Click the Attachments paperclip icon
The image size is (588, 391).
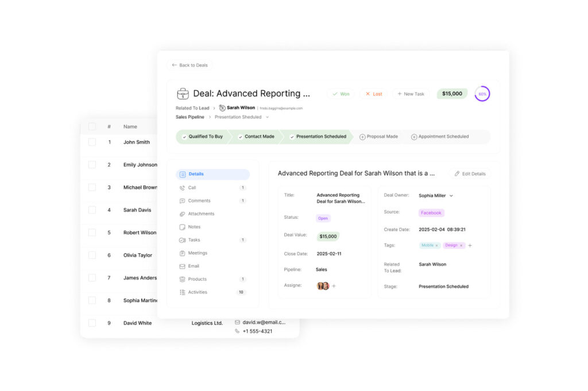[182, 214]
